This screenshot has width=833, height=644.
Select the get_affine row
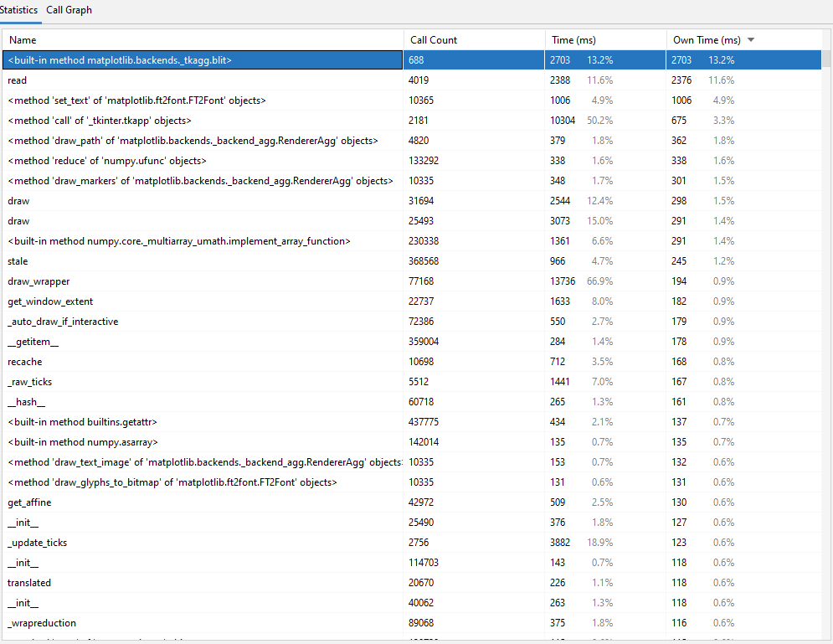412,502
